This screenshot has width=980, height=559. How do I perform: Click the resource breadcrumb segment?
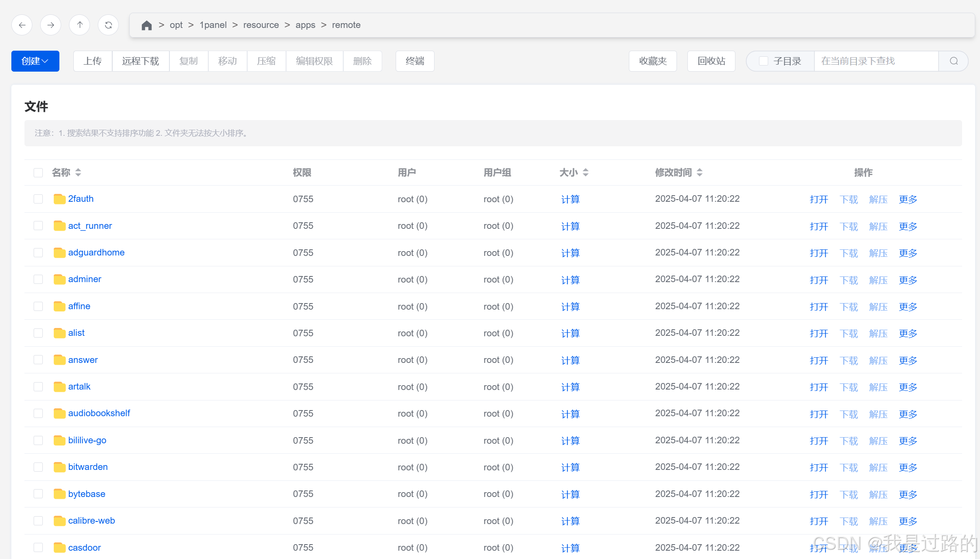click(x=261, y=25)
